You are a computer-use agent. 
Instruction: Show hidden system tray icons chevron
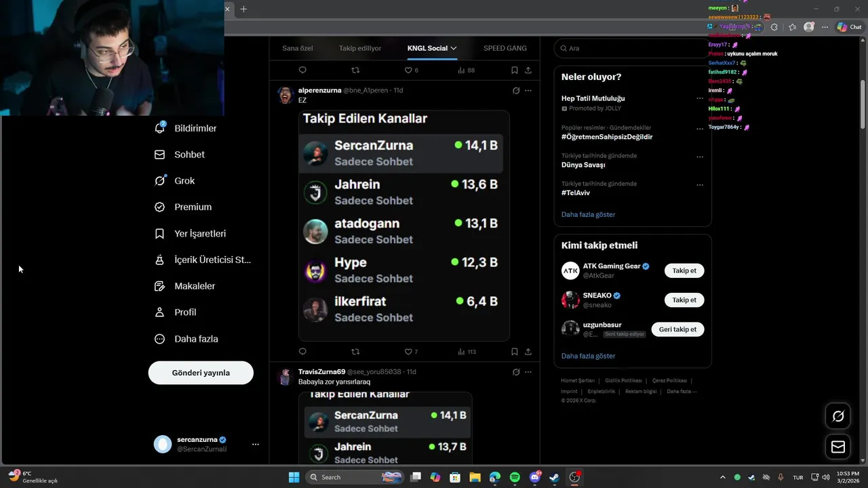[722, 477]
